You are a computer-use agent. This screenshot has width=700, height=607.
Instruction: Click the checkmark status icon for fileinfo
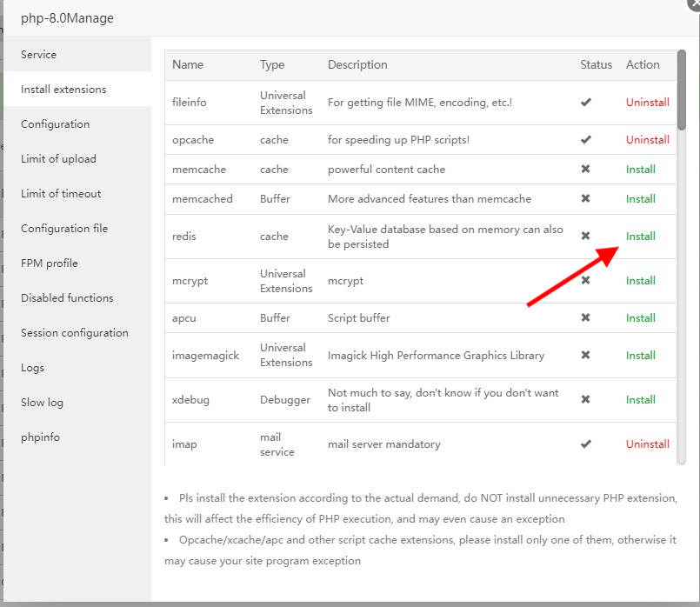pyautogui.click(x=586, y=103)
